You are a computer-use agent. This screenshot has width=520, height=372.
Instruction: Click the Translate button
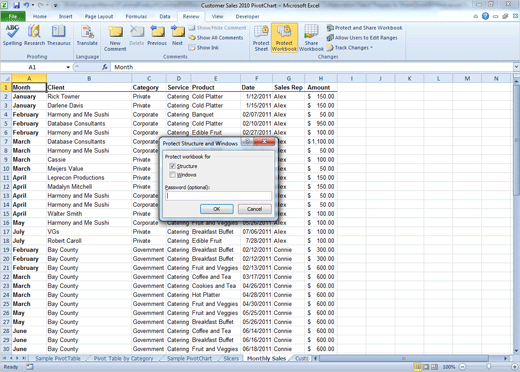click(x=87, y=35)
